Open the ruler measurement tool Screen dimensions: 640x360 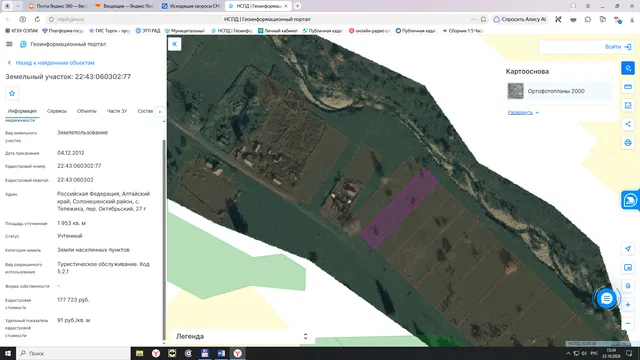pyautogui.click(x=628, y=87)
